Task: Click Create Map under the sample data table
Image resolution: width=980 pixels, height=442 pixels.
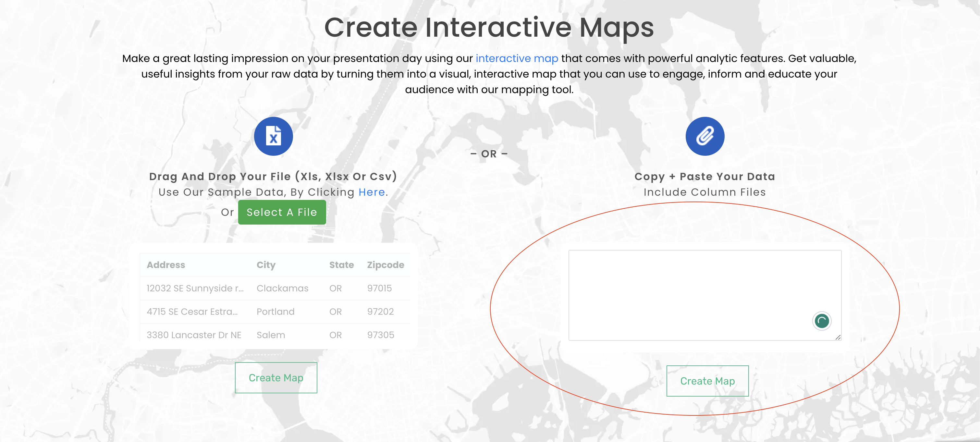Action: point(276,377)
